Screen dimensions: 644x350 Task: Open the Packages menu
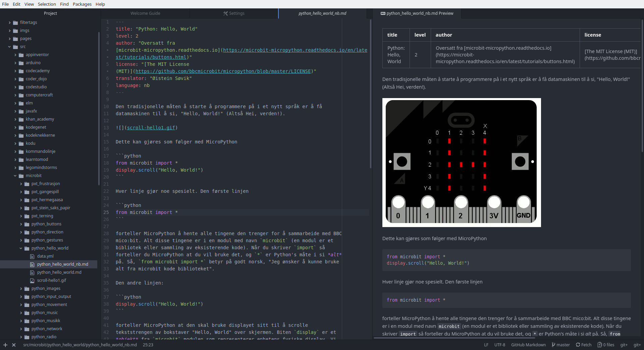pyautogui.click(x=82, y=4)
